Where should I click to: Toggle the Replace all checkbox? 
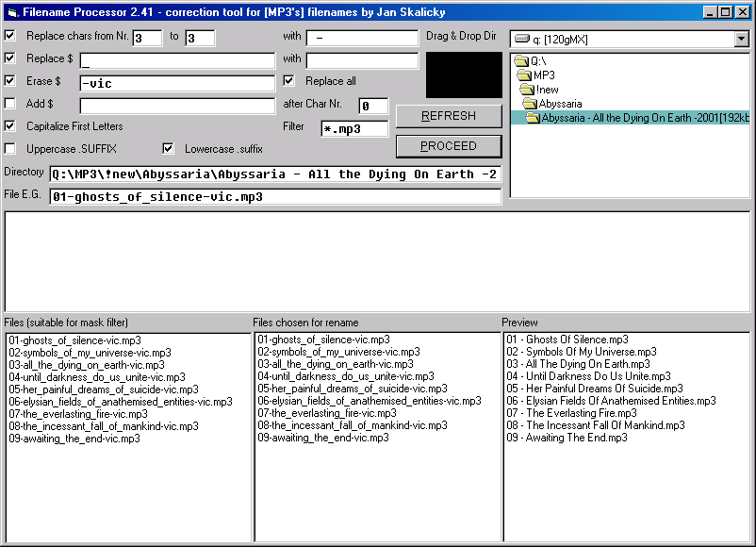[x=289, y=81]
